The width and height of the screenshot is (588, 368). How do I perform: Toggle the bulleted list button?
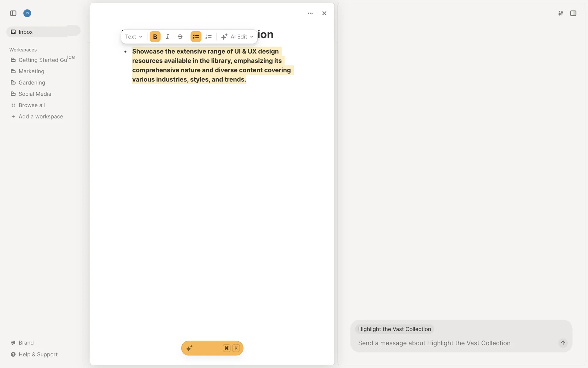coord(196,37)
